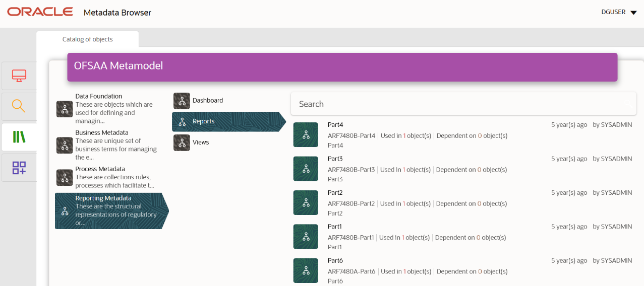Click the Reporting Metadata hierarchy icon

(x=65, y=211)
